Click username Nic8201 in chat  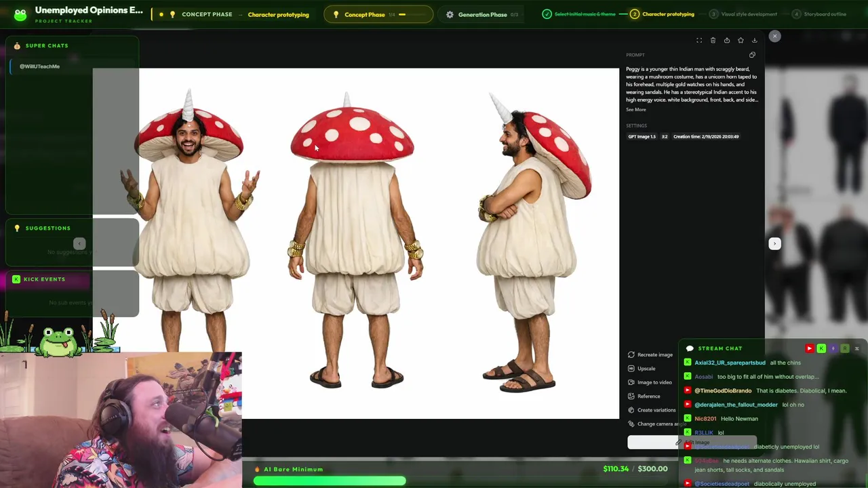(x=705, y=419)
